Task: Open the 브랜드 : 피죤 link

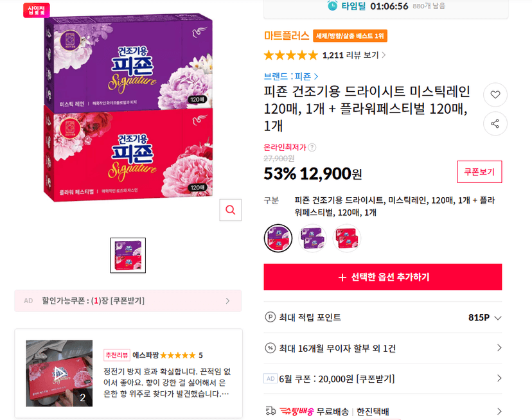Action: (291, 76)
